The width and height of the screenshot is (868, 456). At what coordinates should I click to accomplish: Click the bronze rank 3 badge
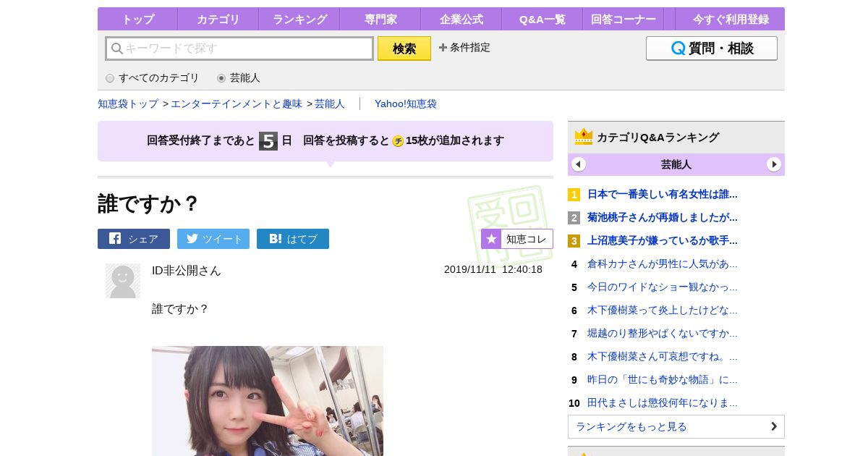pyautogui.click(x=574, y=241)
